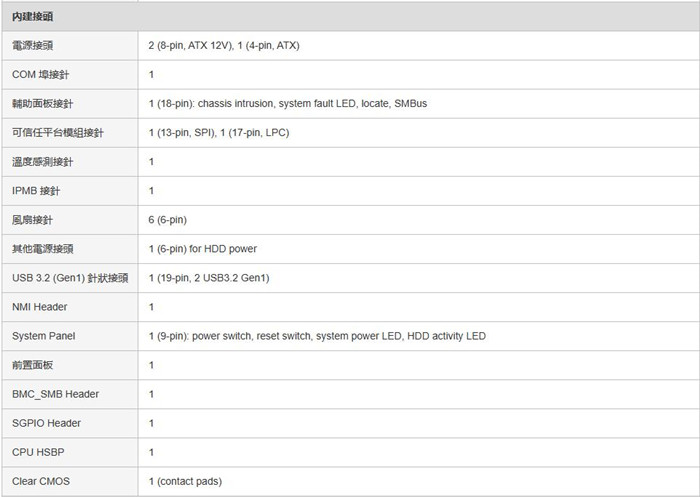Select the 可信任平台模組接針 row label

click(58, 133)
